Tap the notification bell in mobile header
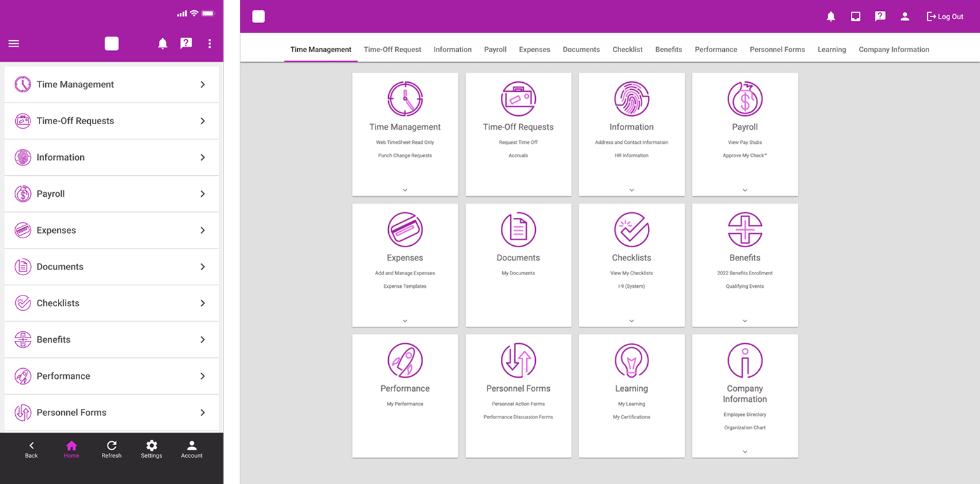 [x=163, y=43]
